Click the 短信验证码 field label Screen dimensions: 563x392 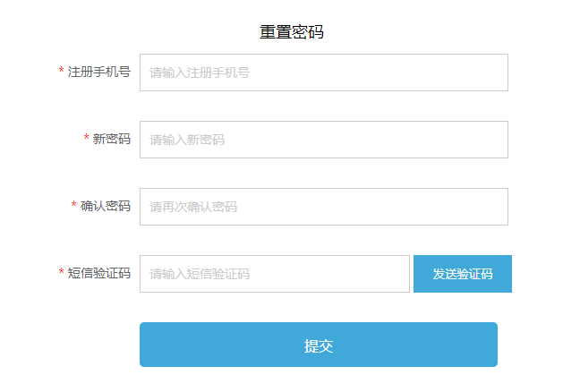click(99, 273)
